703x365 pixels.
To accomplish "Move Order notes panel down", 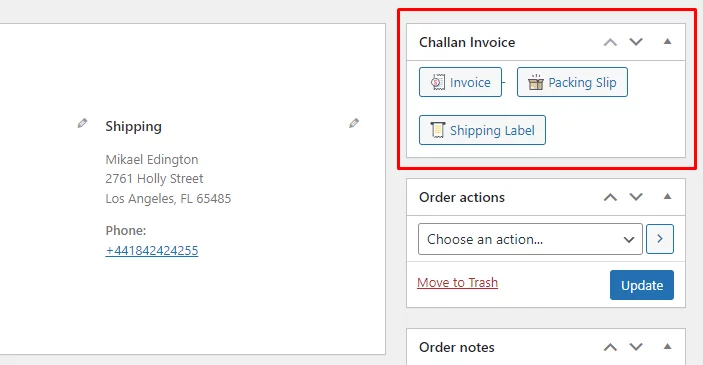I will click(x=636, y=347).
